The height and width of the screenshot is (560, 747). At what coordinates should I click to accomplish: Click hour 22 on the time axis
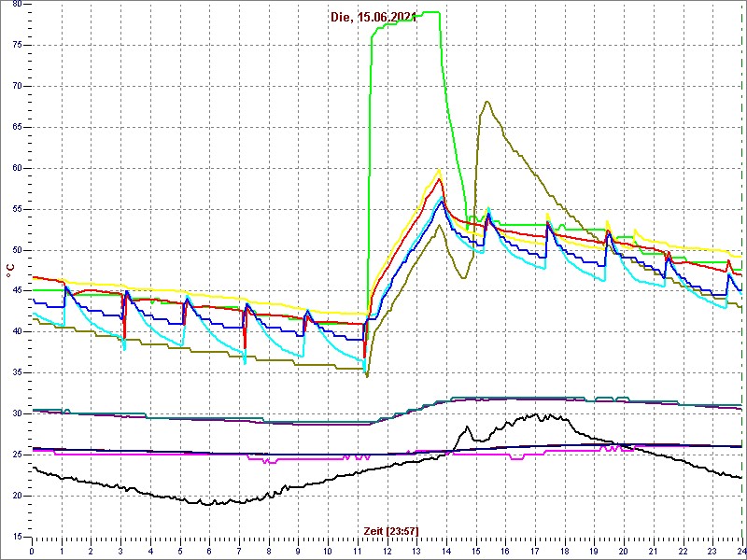pyautogui.click(x=684, y=552)
